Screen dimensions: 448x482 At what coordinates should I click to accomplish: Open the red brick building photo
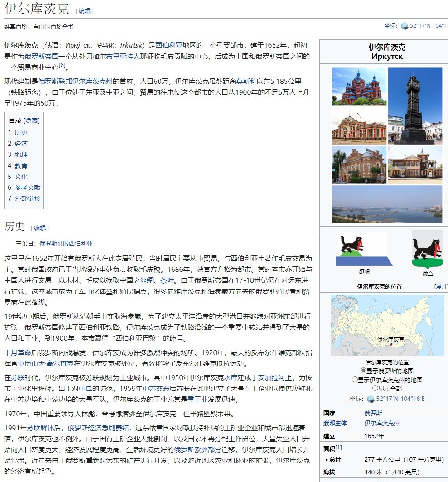coord(359,165)
